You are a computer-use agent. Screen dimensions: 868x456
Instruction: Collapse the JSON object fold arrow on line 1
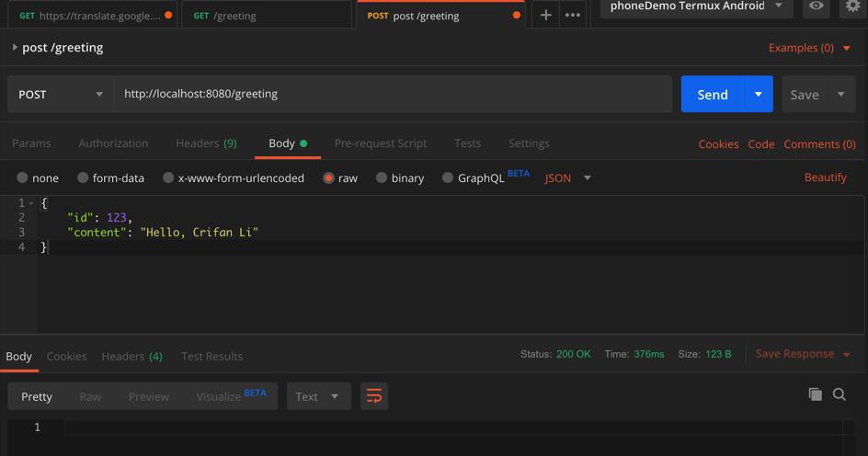coord(31,203)
